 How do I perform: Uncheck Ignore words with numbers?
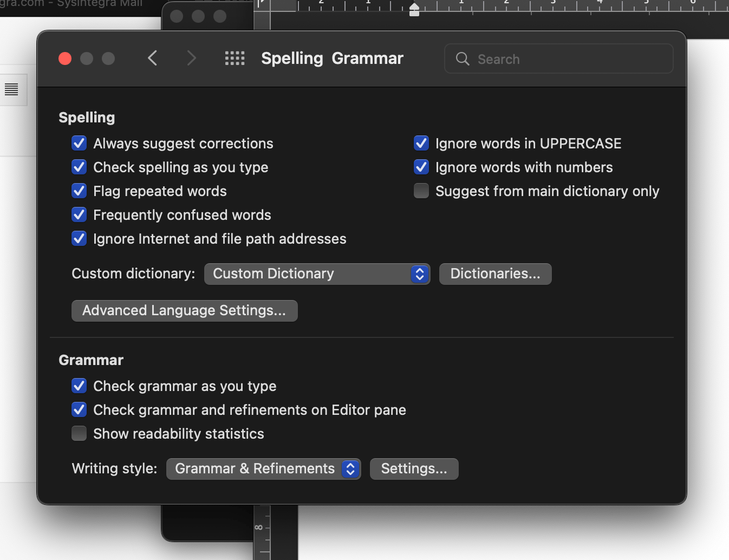tap(421, 167)
